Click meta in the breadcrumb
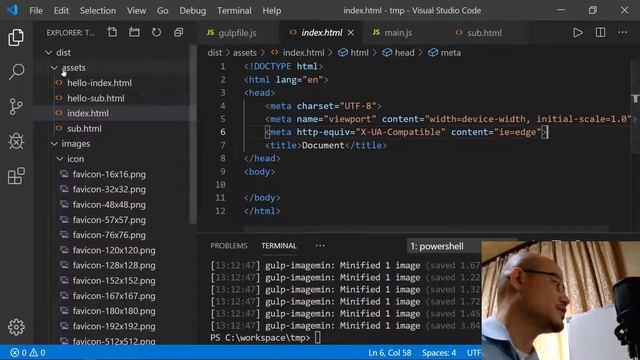 (451, 53)
